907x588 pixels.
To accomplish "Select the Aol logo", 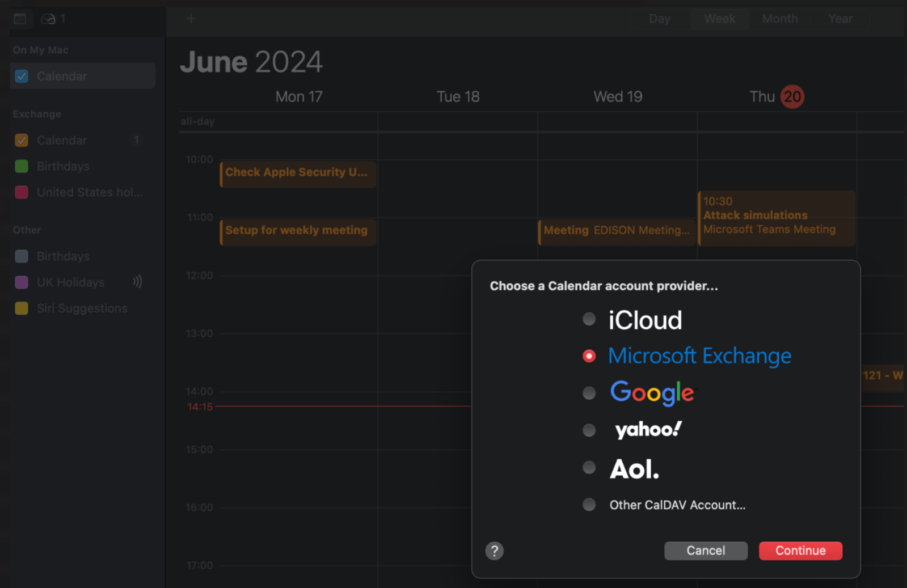I will click(634, 469).
